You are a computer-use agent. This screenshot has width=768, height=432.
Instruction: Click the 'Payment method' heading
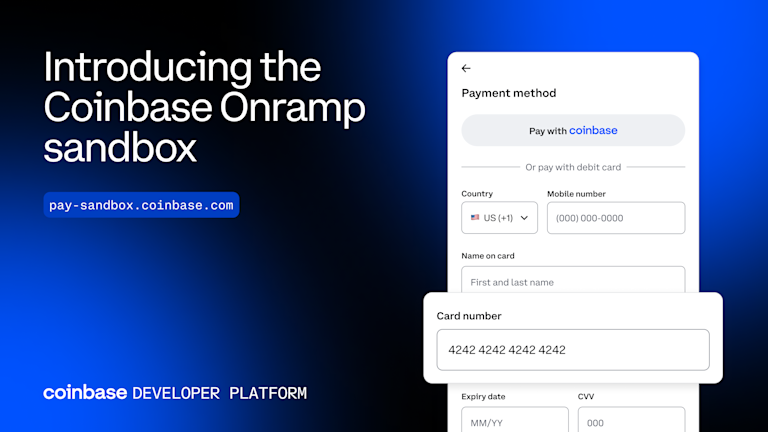[509, 93]
